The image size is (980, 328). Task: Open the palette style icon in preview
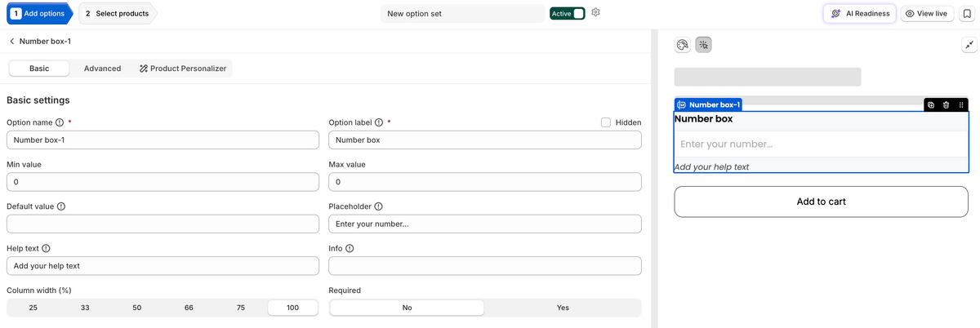[x=683, y=45]
